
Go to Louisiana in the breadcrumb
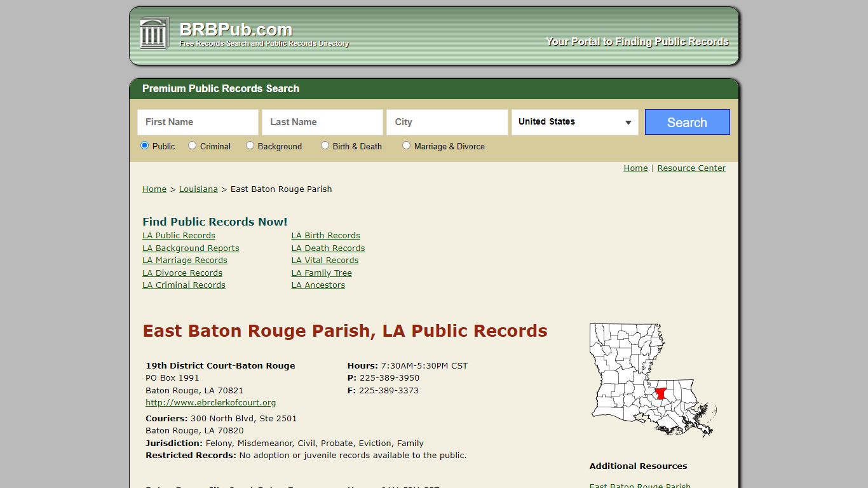coord(198,189)
